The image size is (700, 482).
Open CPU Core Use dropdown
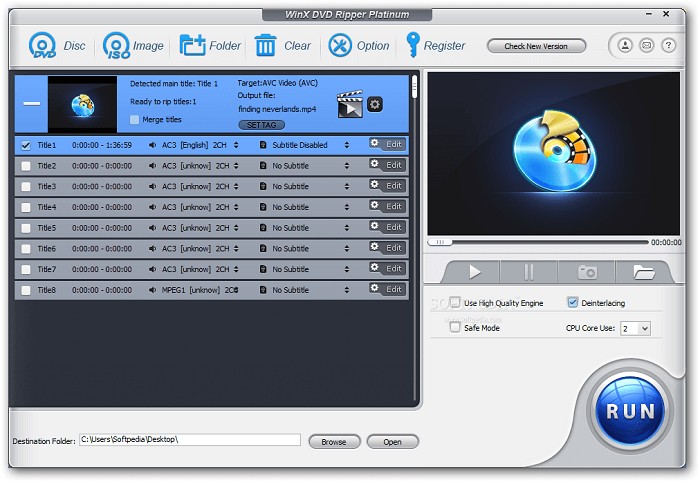point(636,328)
